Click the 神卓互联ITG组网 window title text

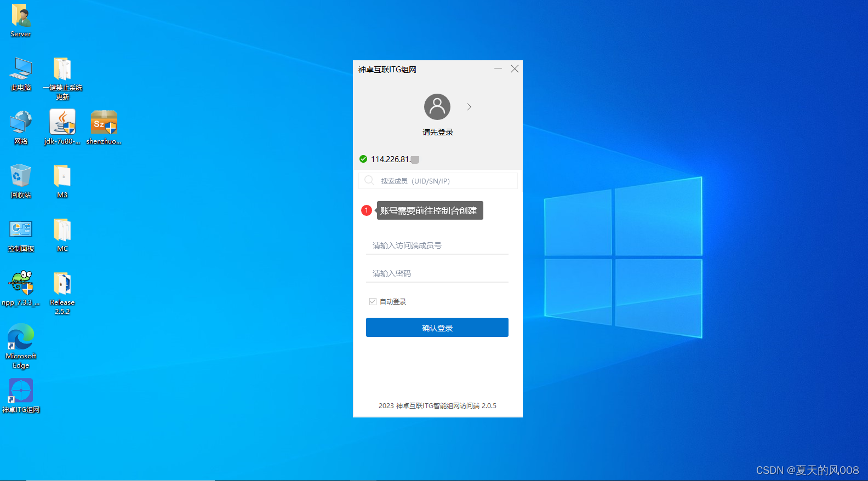tap(387, 70)
